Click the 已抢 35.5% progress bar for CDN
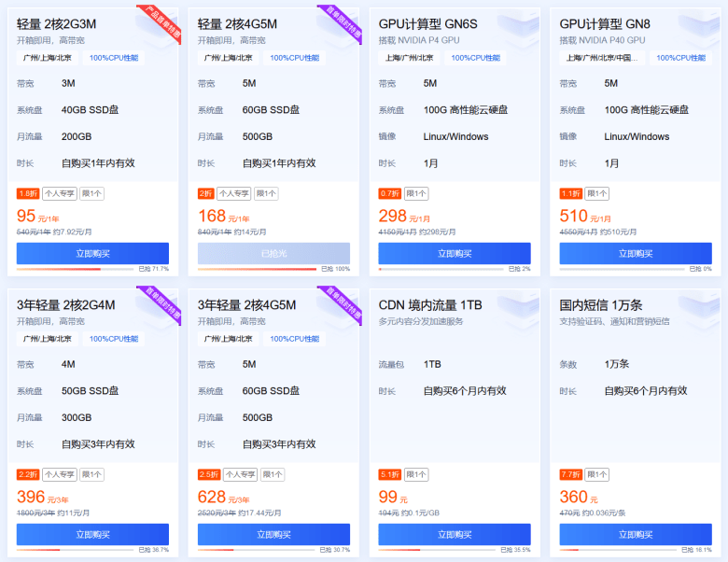Image resolution: width=728 pixels, height=562 pixels. click(x=438, y=550)
